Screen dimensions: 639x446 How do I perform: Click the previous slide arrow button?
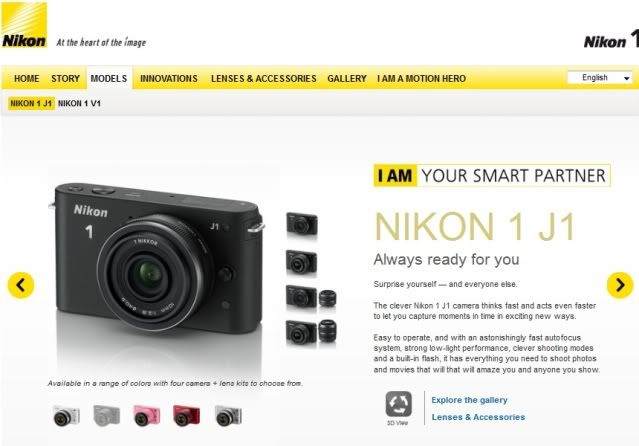point(21,285)
